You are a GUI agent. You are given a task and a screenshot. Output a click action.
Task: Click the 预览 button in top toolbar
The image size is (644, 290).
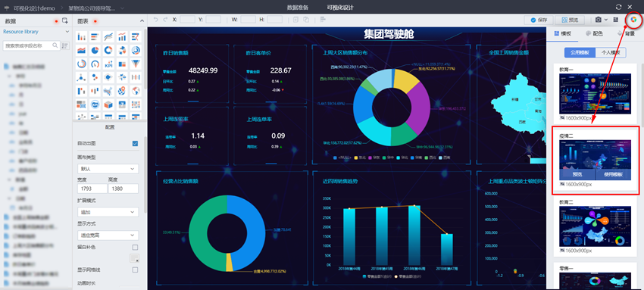570,20
